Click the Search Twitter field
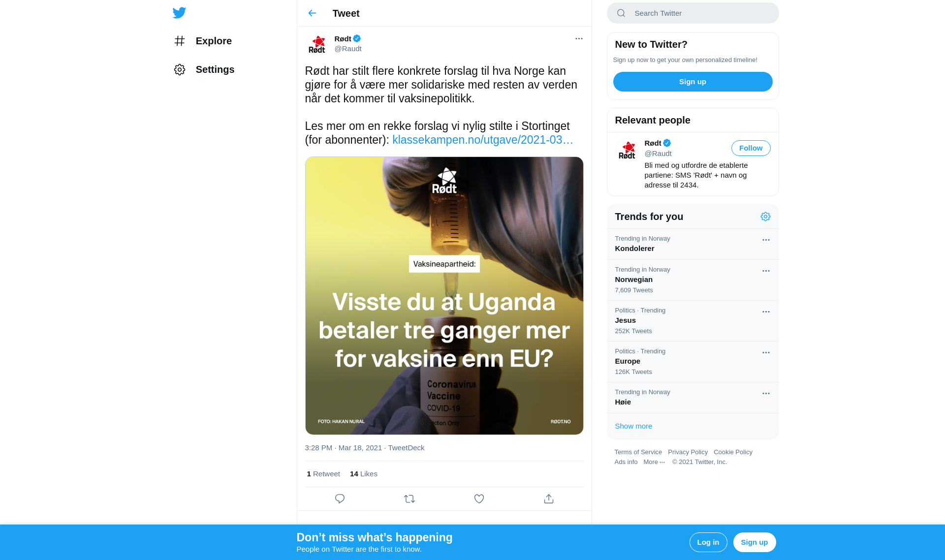Image resolution: width=945 pixels, height=560 pixels. [693, 13]
